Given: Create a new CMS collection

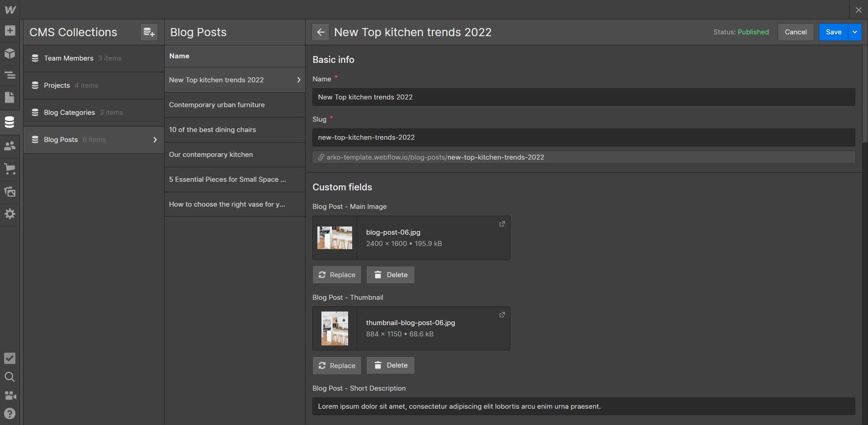Looking at the screenshot, I should (149, 32).
